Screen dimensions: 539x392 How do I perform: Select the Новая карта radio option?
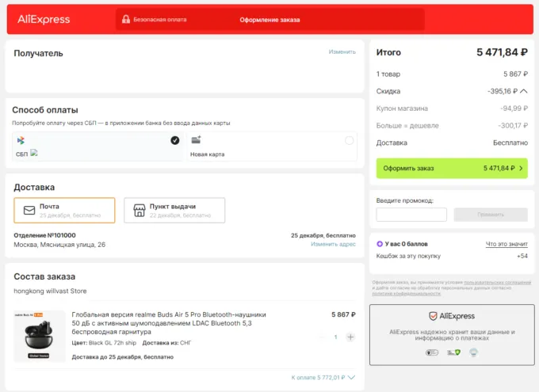349,140
